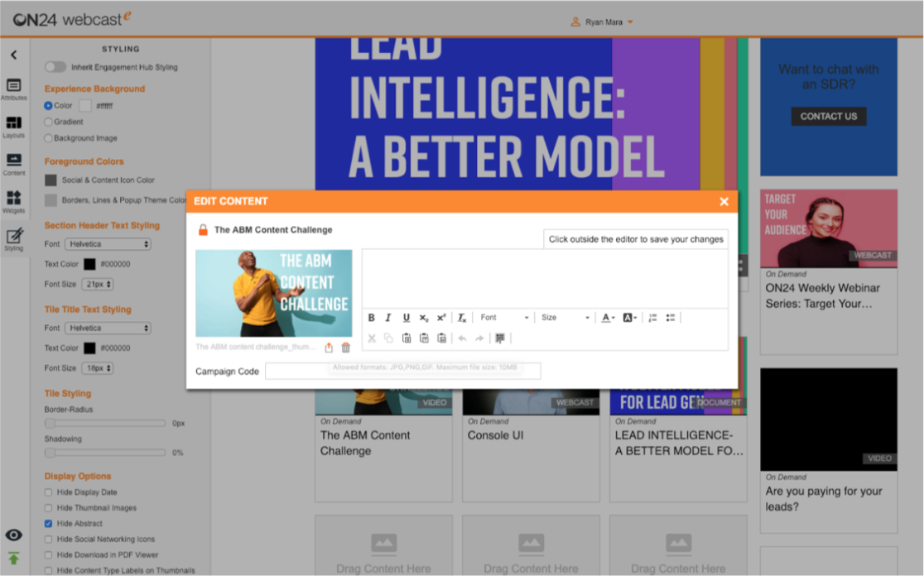Apply subscript formatting

coord(424,318)
